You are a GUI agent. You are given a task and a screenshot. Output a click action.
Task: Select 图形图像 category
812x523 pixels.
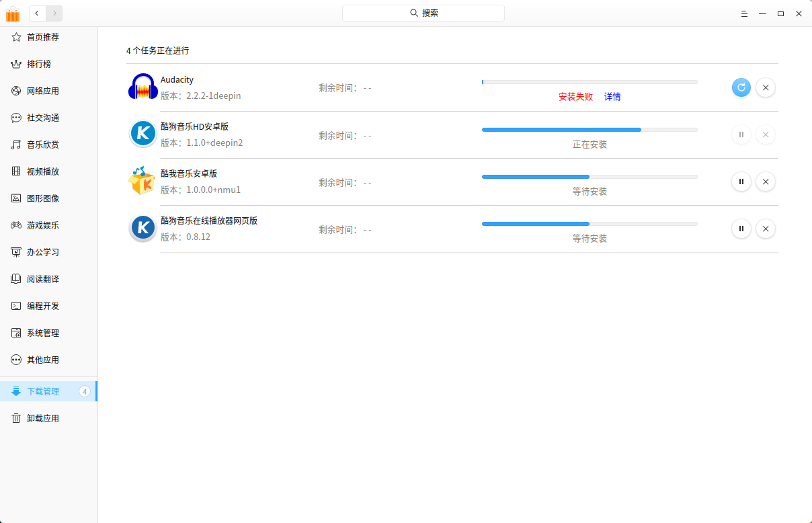48,198
